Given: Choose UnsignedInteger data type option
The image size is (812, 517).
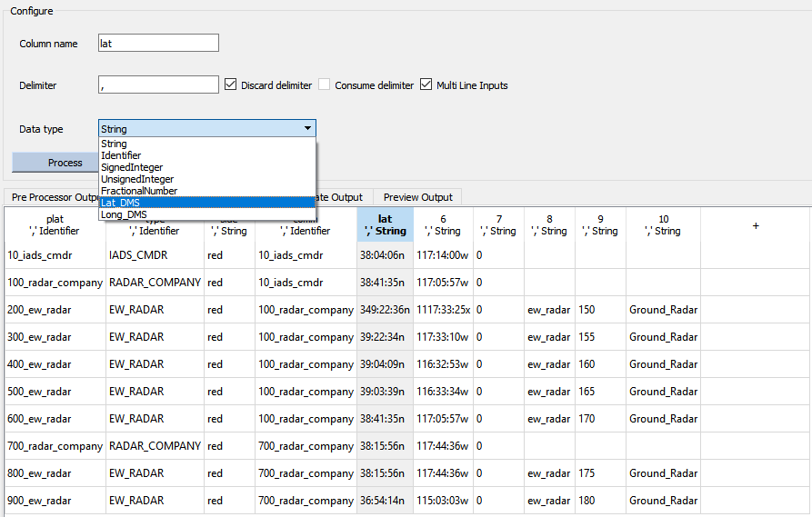Looking at the screenshot, I should pos(207,179).
